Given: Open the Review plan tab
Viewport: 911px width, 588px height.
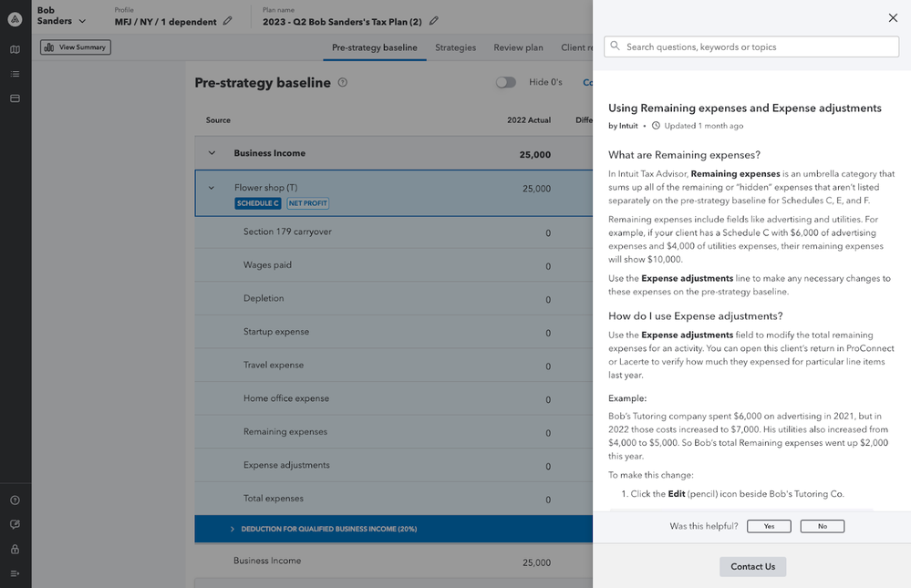Looking at the screenshot, I should (x=518, y=47).
